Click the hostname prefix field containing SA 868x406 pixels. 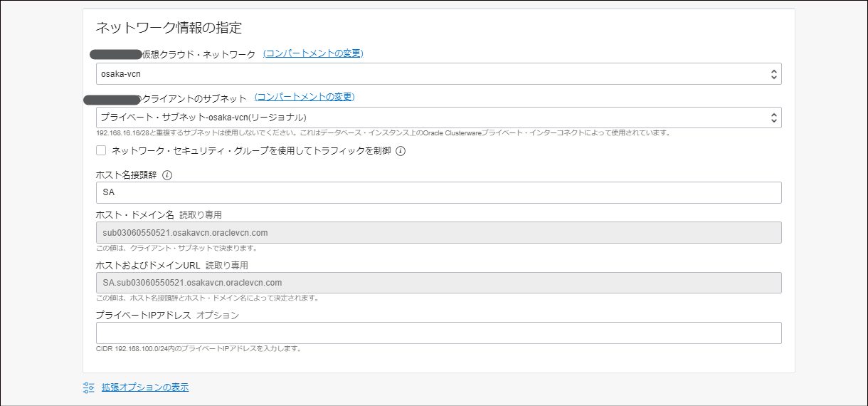click(438, 192)
